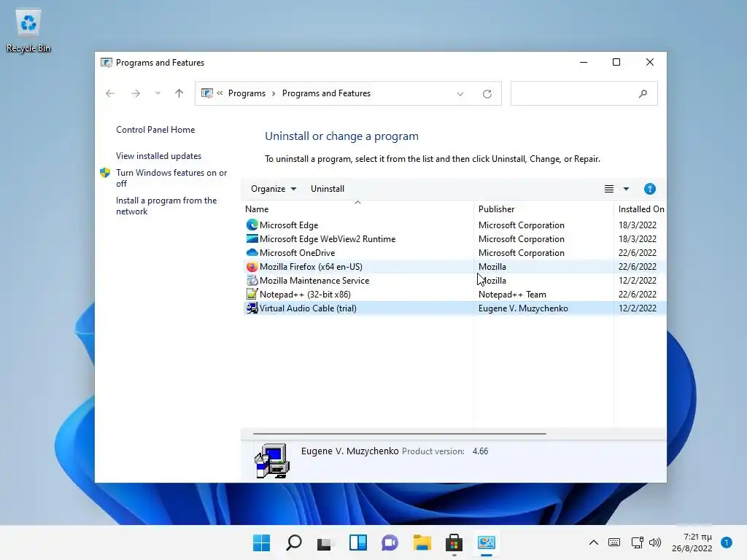The width and height of the screenshot is (747, 560).
Task: Click the Microsoft Edge program icon
Action: [x=252, y=225]
